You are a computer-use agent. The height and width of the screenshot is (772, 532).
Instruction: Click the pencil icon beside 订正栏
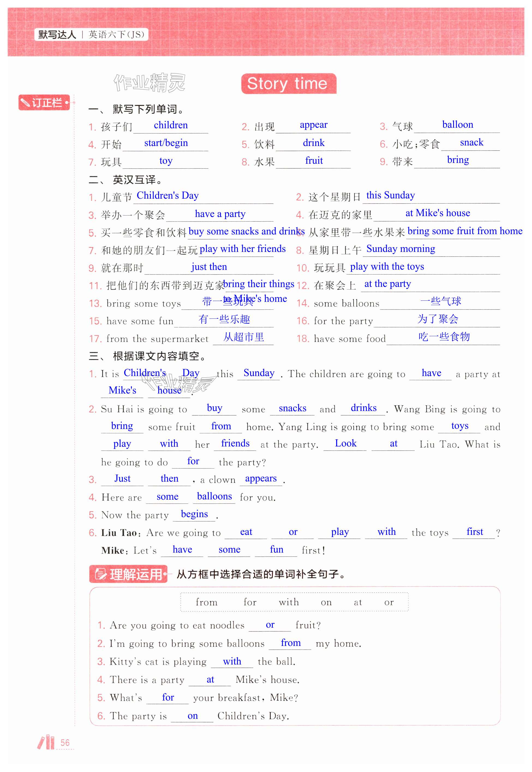[25, 103]
